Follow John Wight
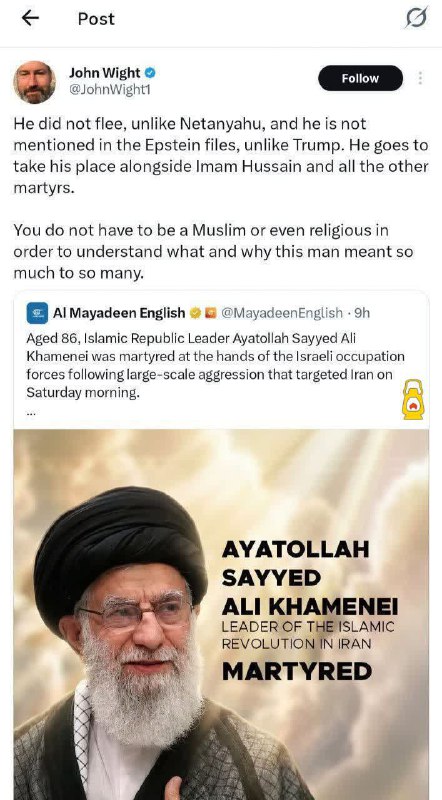Image resolution: width=442 pixels, height=800 pixels. 360,78
